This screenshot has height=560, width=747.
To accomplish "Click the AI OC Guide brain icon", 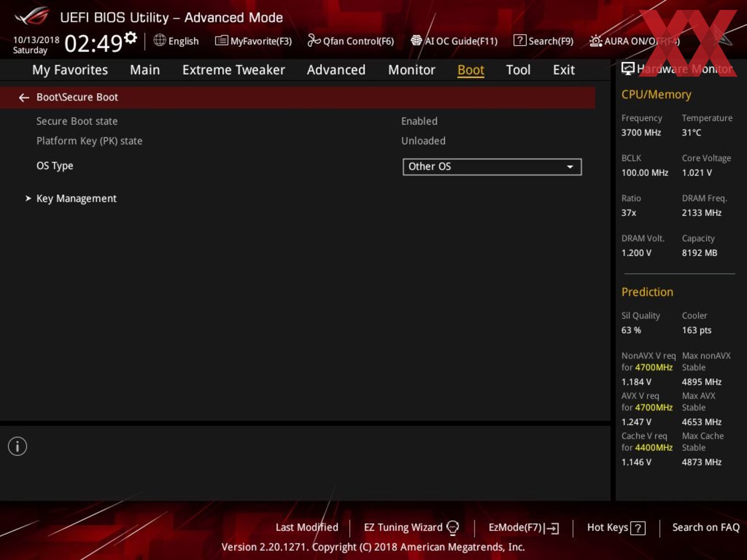I will click(416, 40).
